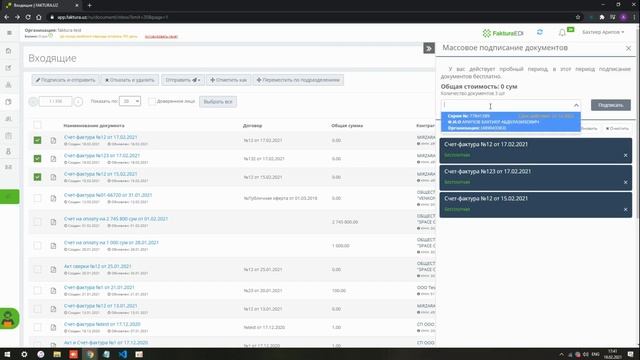Click the red underlined link in top bar
This screenshot has width=640, height=360.
click(x=161, y=37)
